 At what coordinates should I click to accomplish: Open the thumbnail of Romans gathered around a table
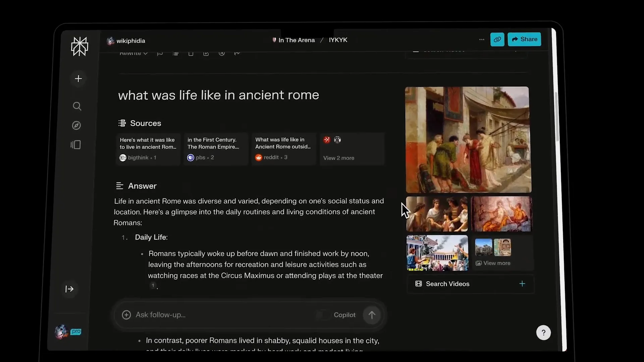tap(437, 214)
